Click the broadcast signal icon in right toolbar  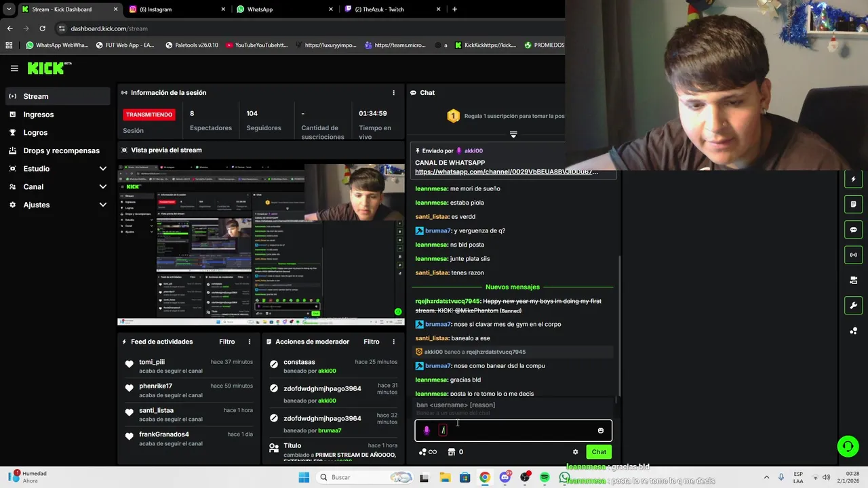pyautogui.click(x=853, y=255)
